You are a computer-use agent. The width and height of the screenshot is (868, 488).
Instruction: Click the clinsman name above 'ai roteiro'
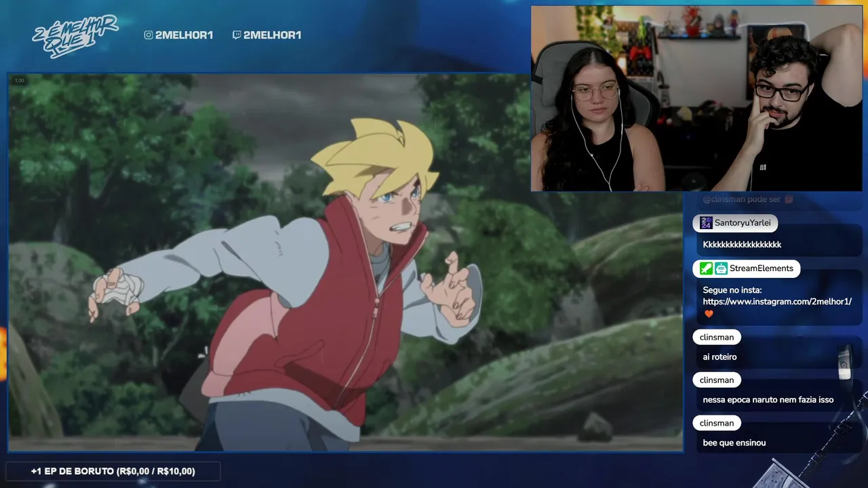[x=717, y=337]
